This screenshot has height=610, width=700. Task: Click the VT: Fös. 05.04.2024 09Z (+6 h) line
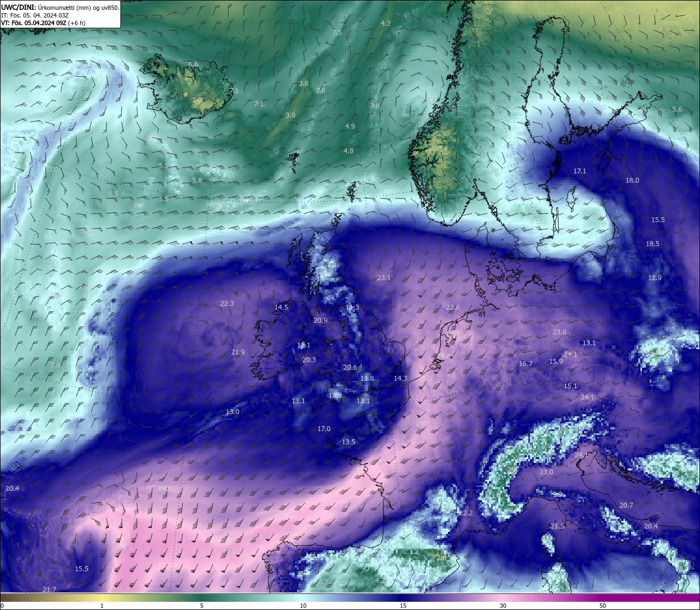(x=43, y=23)
